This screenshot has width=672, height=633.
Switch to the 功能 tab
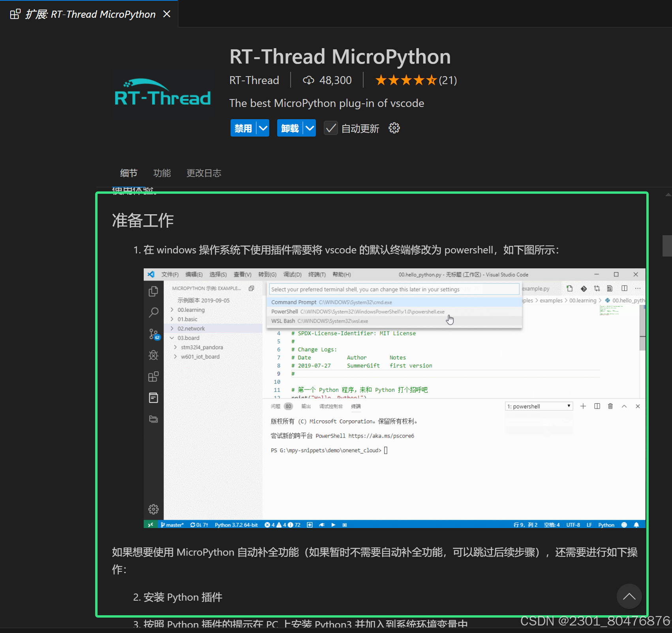162,173
